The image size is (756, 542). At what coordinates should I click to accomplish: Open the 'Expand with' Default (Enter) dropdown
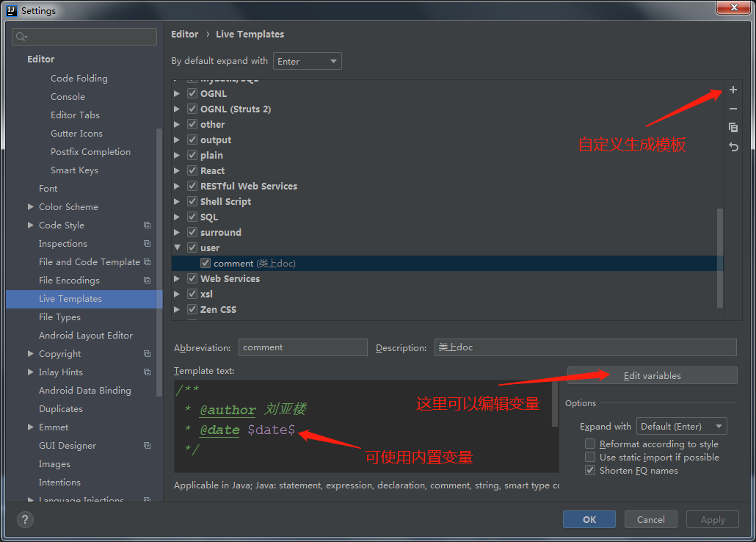(681, 426)
